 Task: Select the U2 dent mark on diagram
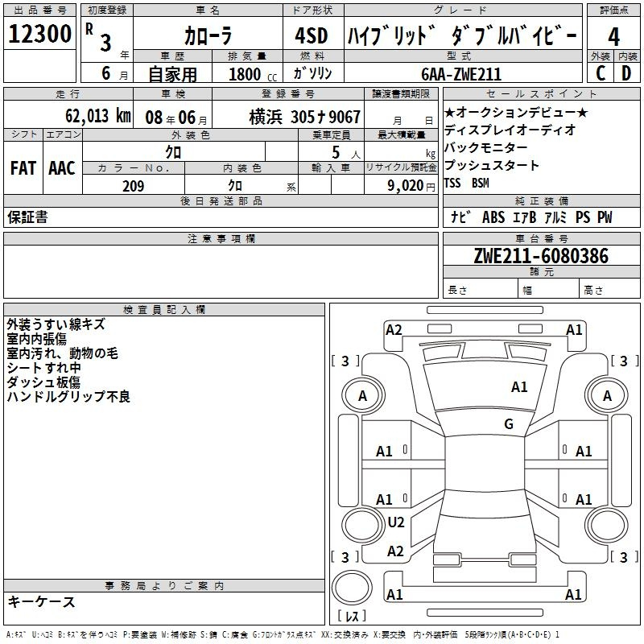[395, 522]
